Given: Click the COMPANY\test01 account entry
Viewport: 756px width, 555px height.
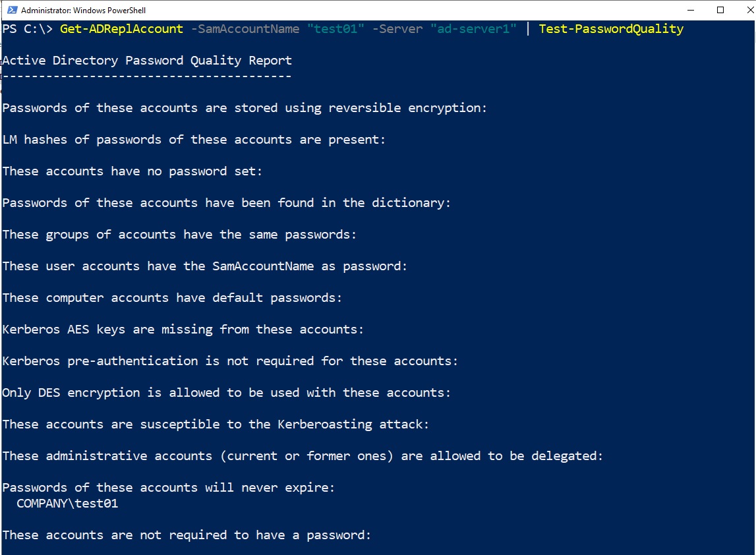Looking at the screenshot, I should (67, 504).
